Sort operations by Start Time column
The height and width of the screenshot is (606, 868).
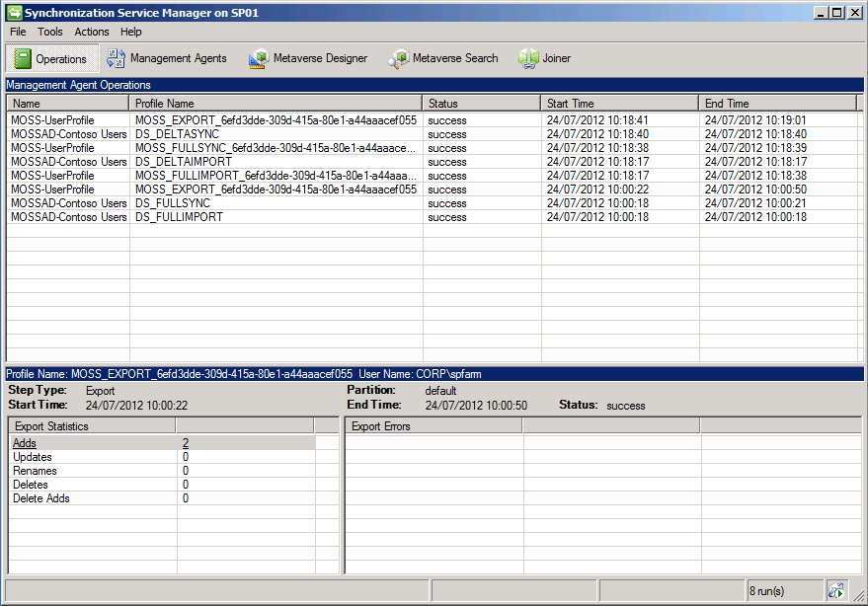pos(619,104)
